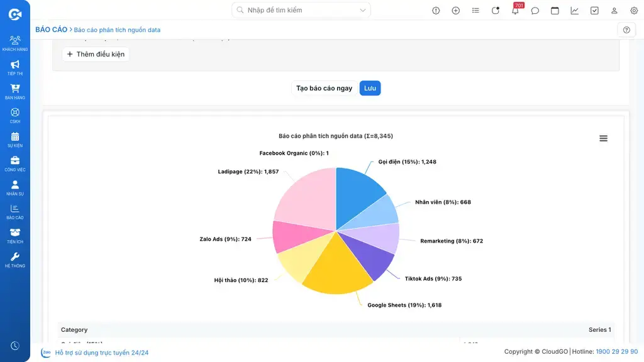Open the line chart icon in top bar

point(575,11)
